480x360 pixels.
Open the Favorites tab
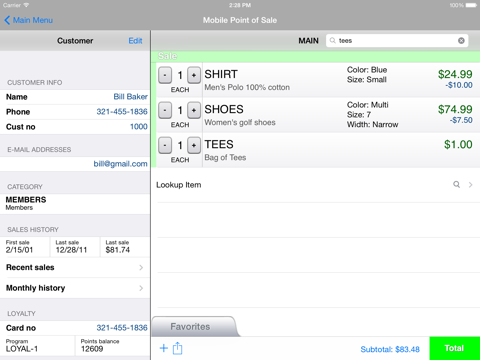[x=195, y=327]
